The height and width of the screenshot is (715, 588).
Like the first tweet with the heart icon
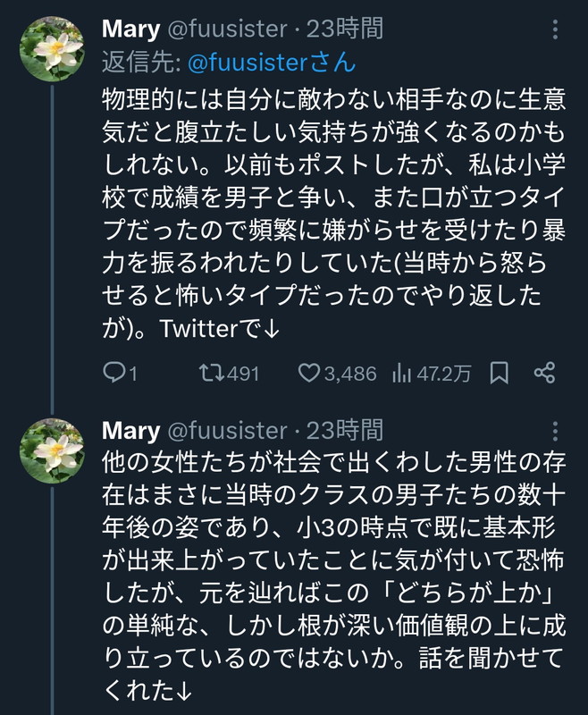pos(308,373)
